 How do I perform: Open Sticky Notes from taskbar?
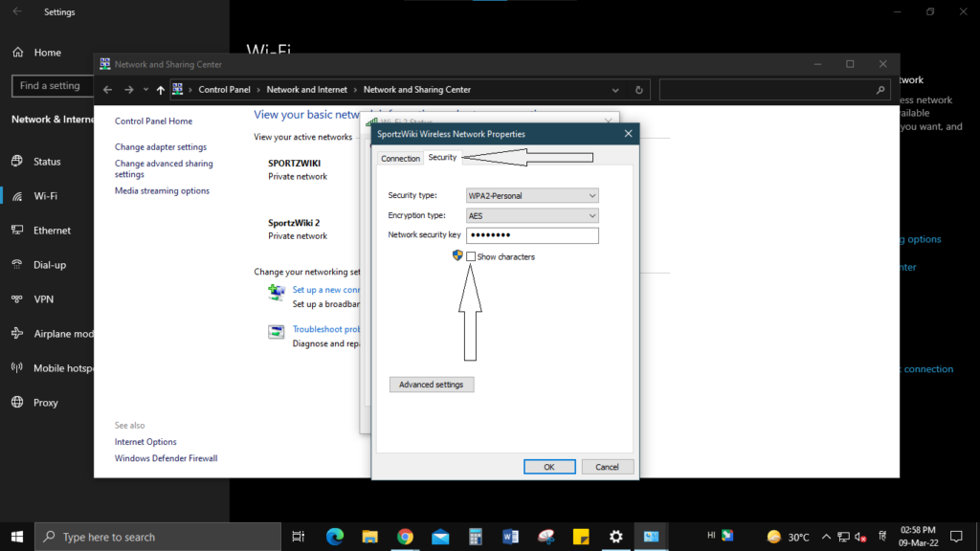point(581,537)
